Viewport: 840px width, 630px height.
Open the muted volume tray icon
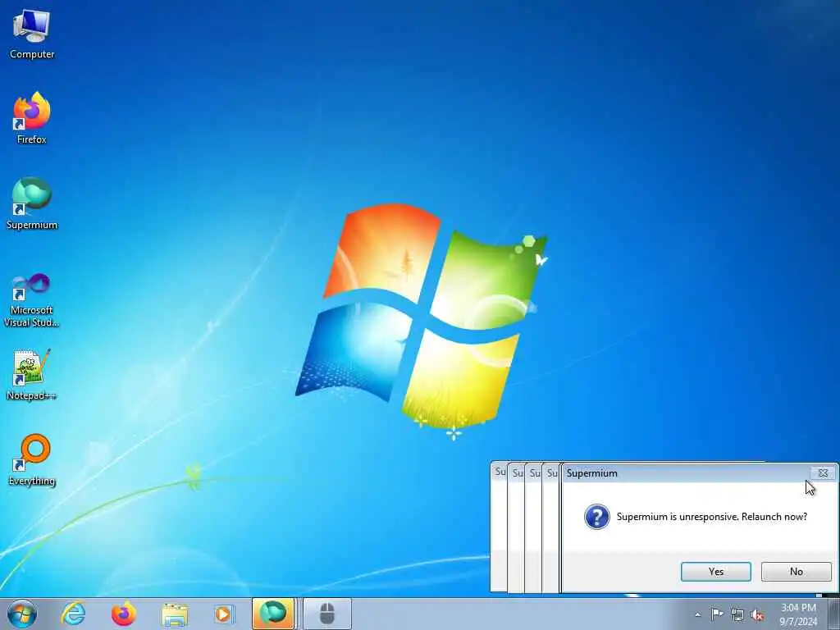(757, 615)
